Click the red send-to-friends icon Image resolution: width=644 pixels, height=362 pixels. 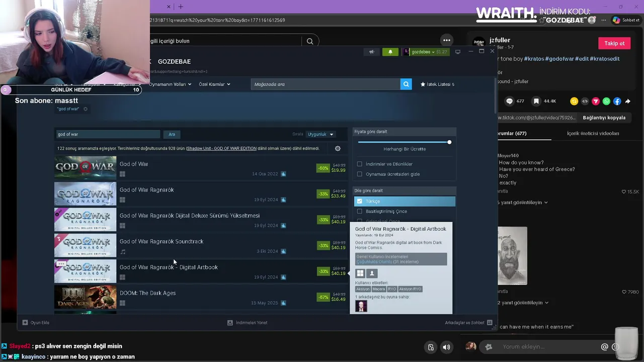pos(596,101)
